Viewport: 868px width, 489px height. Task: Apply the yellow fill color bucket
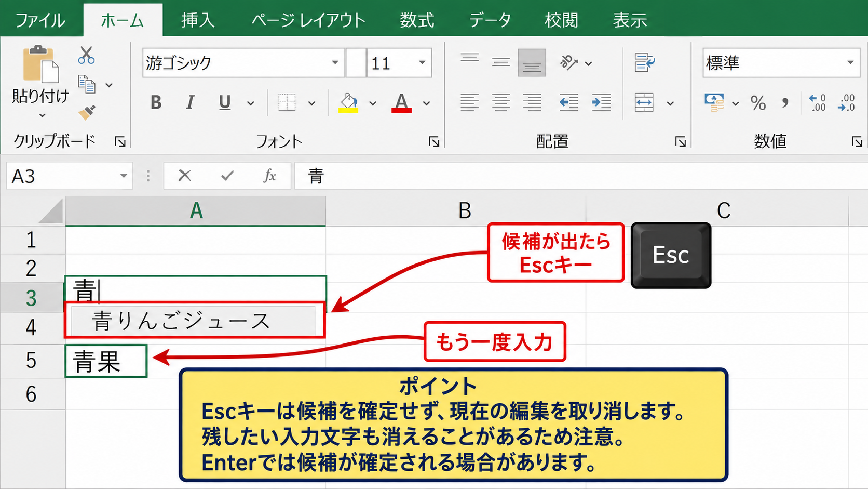348,102
